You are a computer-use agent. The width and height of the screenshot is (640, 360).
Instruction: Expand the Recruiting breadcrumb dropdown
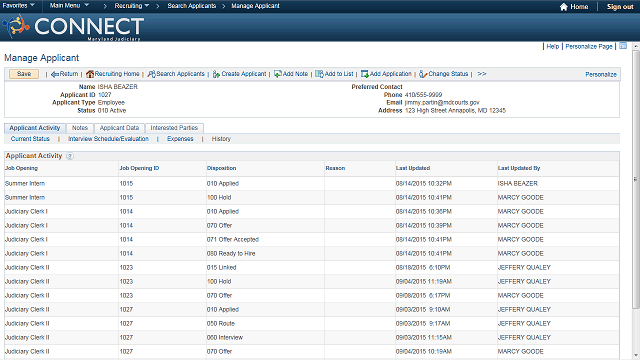[x=131, y=6]
